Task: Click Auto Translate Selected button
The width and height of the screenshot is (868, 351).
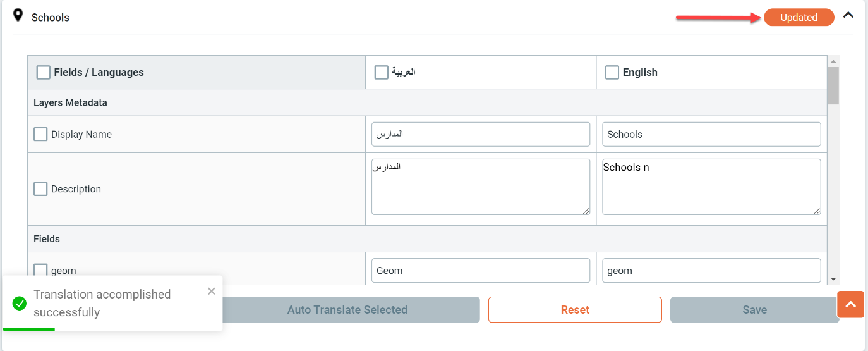Action: click(347, 310)
